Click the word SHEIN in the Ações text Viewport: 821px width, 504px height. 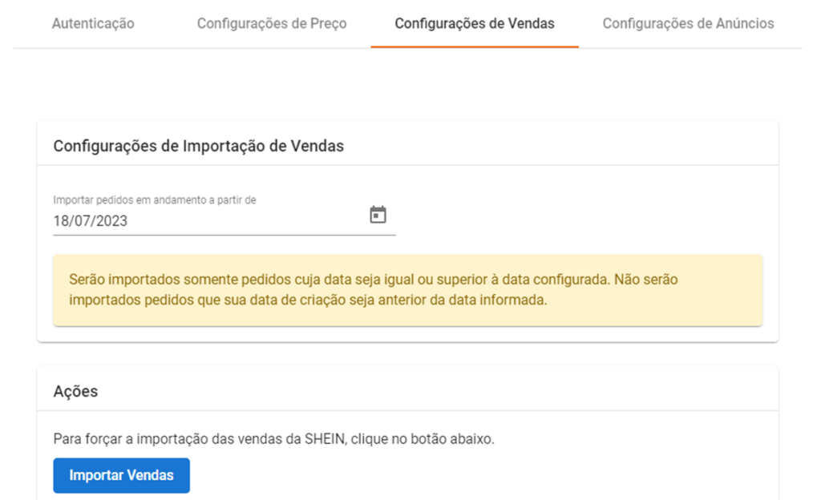coord(325,438)
